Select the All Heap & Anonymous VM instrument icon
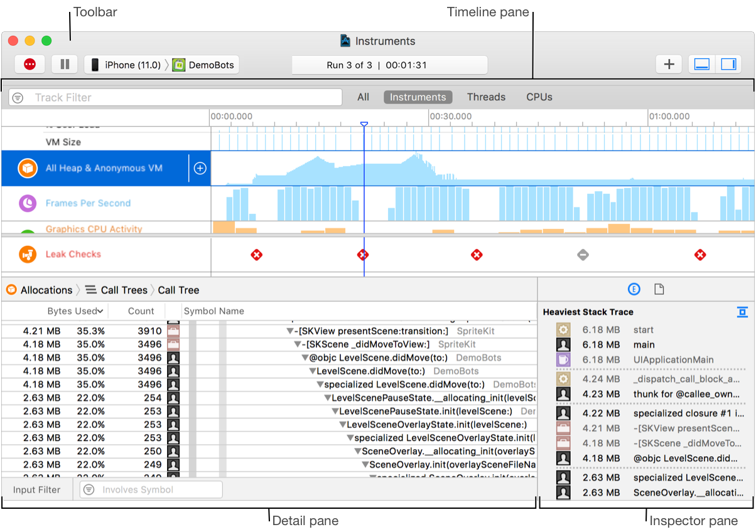 26,168
